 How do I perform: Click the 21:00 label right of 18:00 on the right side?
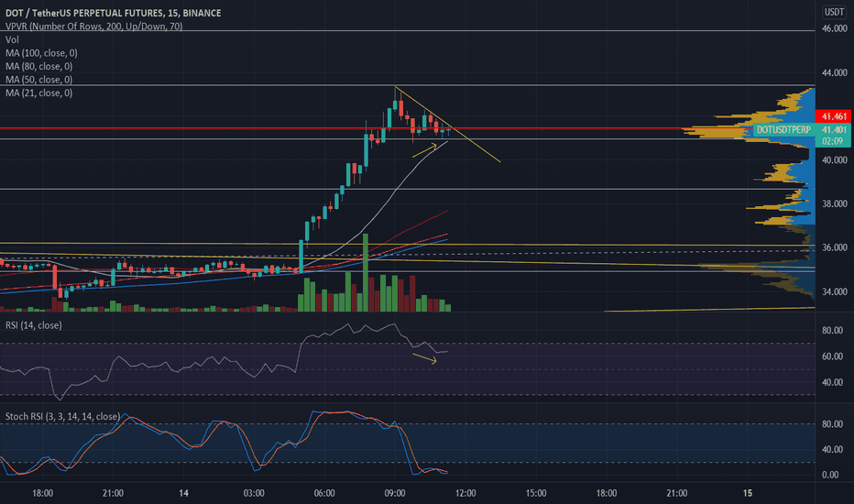coord(677,493)
